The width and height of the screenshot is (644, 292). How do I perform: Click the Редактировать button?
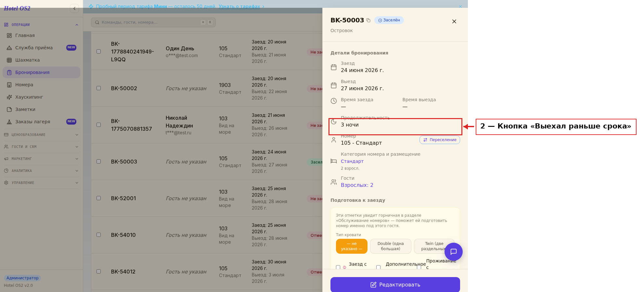(x=395, y=285)
